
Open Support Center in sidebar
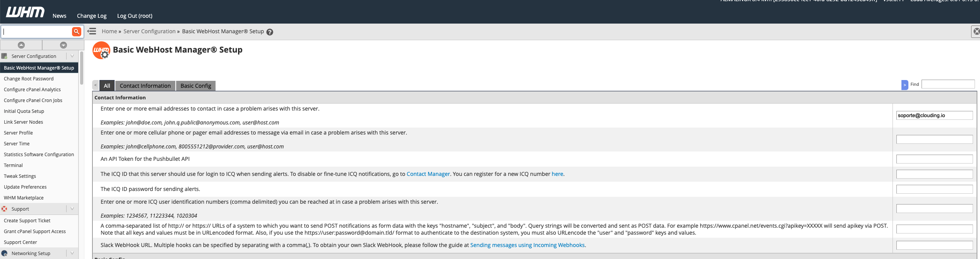point(21,242)
